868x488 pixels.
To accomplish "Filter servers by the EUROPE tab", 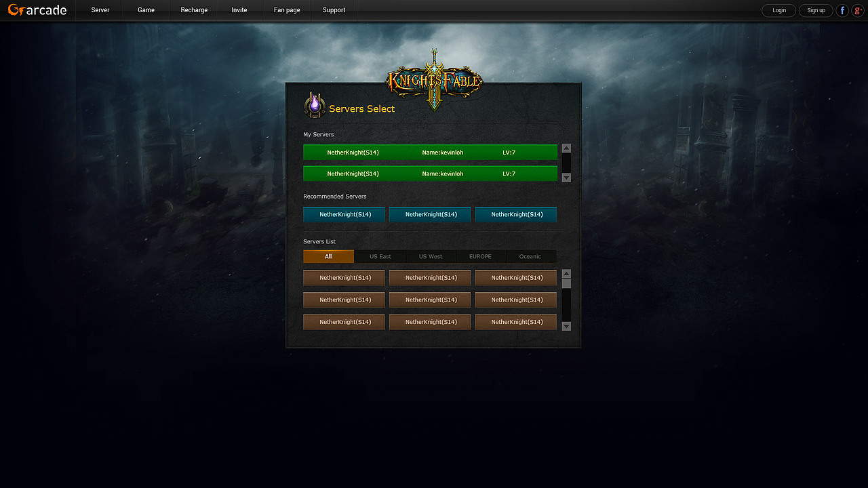I will point(480,256).
